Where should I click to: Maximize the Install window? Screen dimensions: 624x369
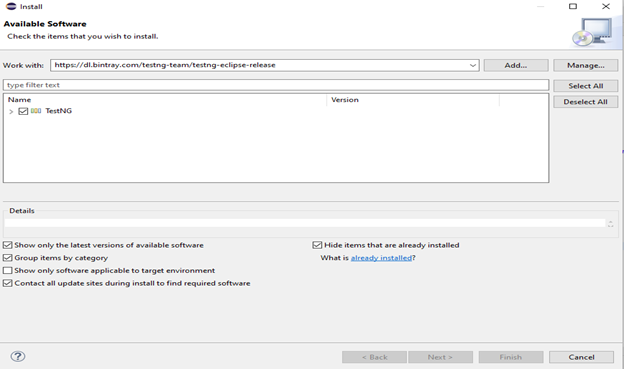(x=573, y=6)
